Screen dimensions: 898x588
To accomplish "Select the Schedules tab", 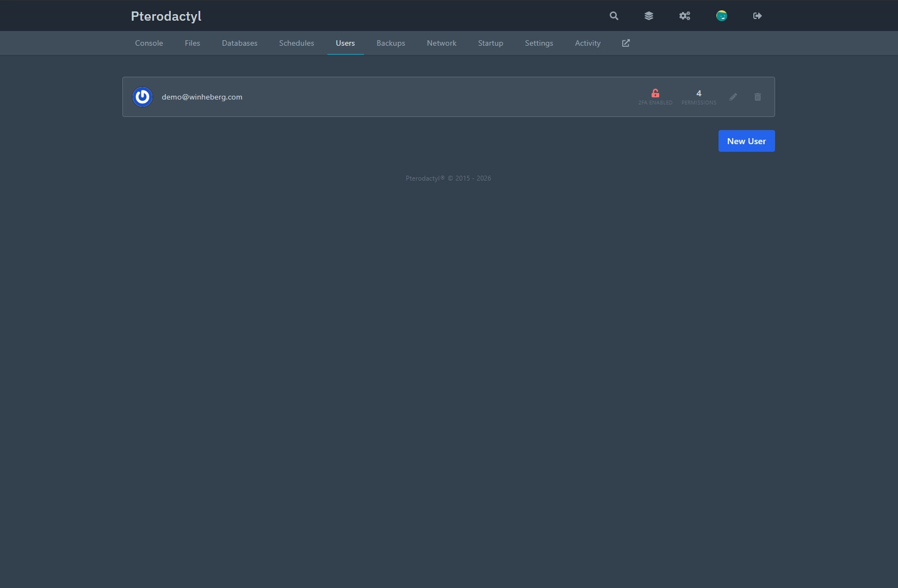I will [296, 43].
